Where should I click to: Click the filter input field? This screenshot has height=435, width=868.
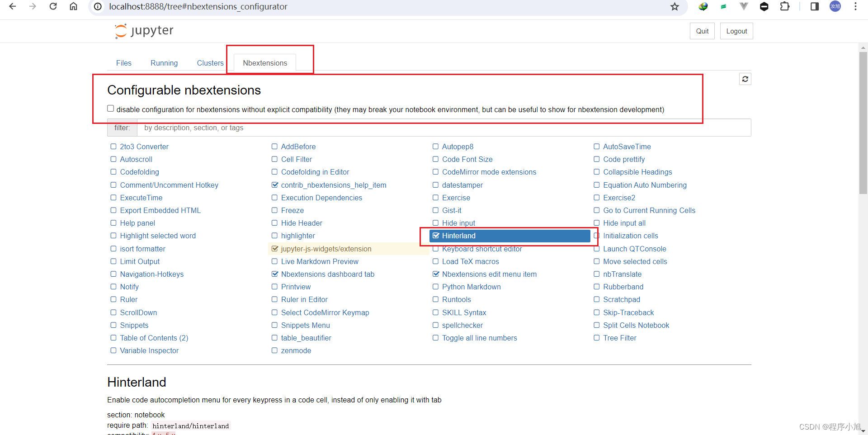coord(444,128)
